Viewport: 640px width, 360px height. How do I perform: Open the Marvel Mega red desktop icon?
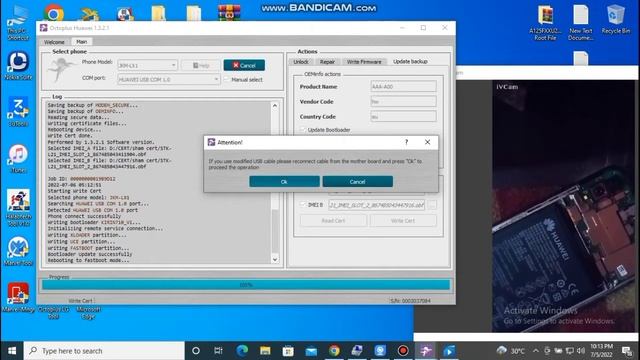[18, 298]
